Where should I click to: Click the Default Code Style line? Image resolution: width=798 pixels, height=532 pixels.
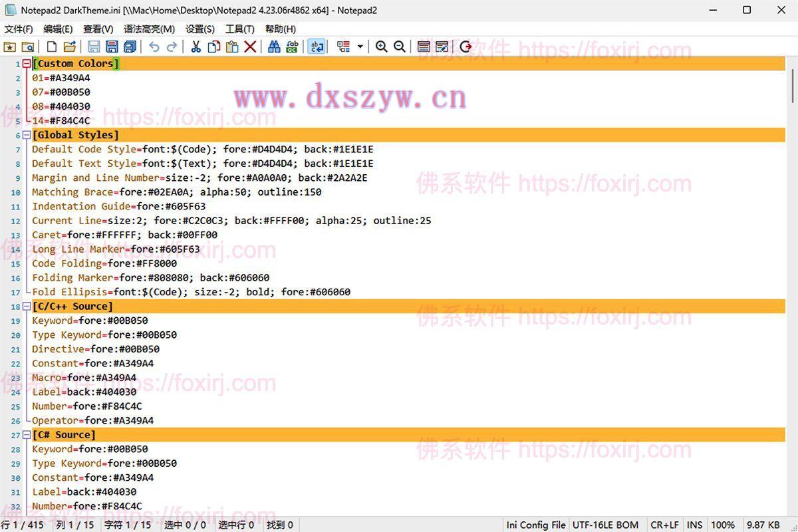pyautogui.click(x=203, y=150)
